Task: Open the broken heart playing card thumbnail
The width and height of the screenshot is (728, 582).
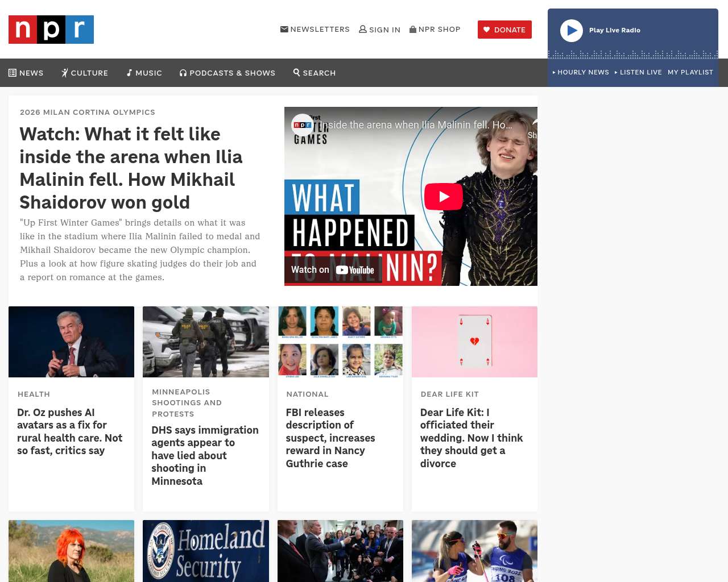Action: coord(474,342)
